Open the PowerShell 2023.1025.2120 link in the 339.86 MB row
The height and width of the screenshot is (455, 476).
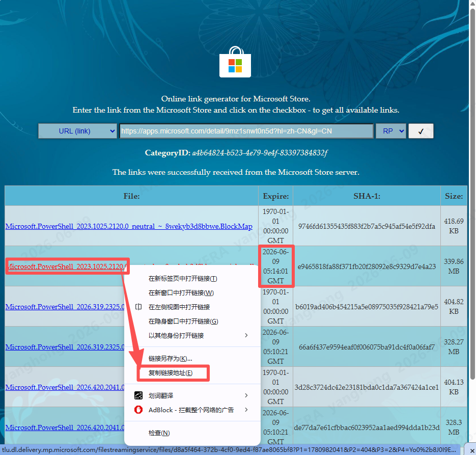(x=66, y=266)
